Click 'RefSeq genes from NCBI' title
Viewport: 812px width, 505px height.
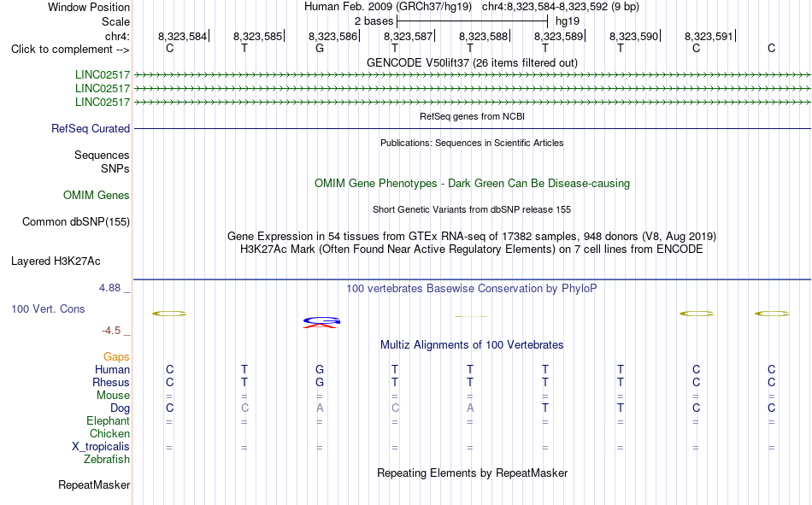(x=472, y=116)
